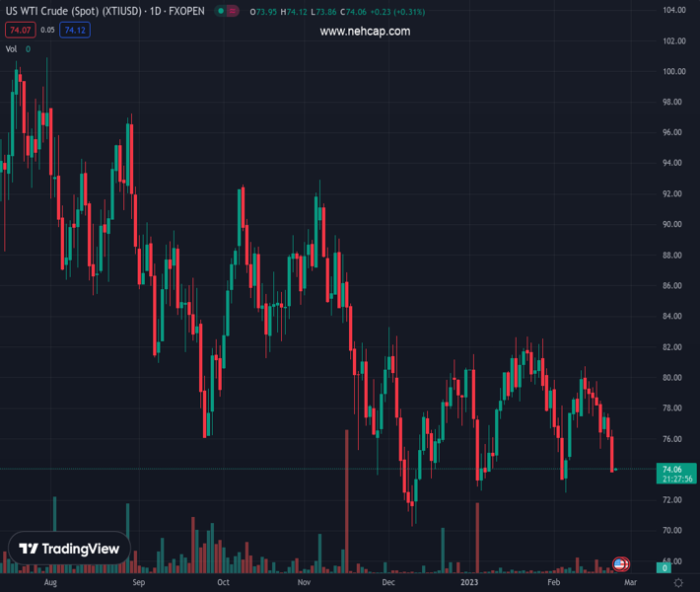The image size is (700, 592).
Task: Click the TradingView logo badge
Action: [x=70, y=549]
